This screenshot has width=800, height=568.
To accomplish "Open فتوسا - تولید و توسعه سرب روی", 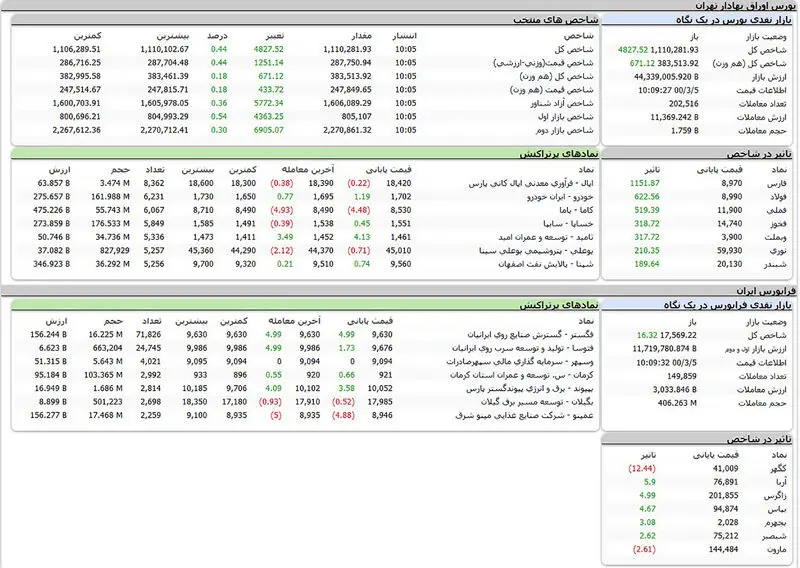I will point(523,348).
